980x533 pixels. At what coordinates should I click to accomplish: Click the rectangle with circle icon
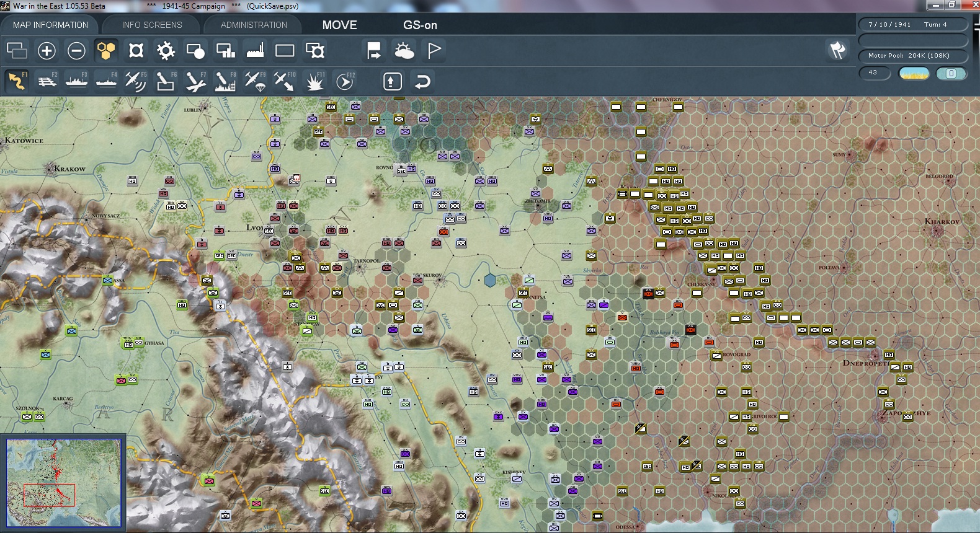point(195,50)
